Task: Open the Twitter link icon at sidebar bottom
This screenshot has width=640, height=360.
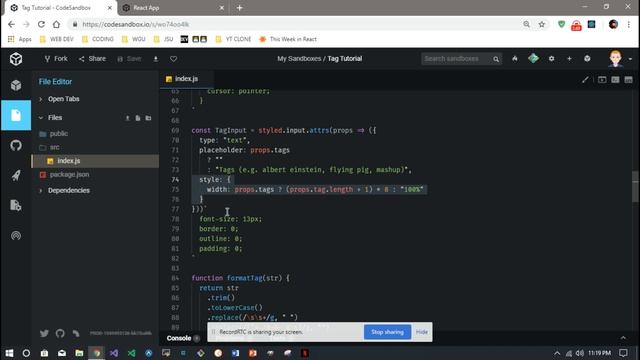Action: click(x=44, y=333)
